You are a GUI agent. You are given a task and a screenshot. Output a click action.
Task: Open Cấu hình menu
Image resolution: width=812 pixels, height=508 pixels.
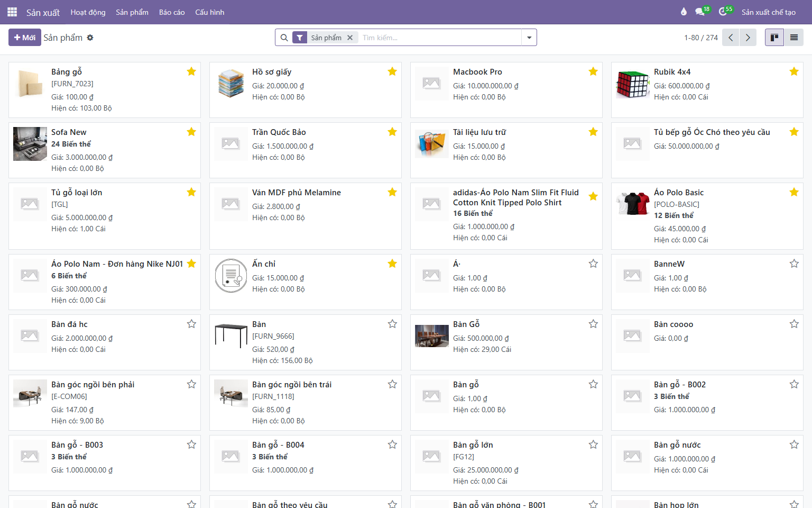click(x=210, y=12)
